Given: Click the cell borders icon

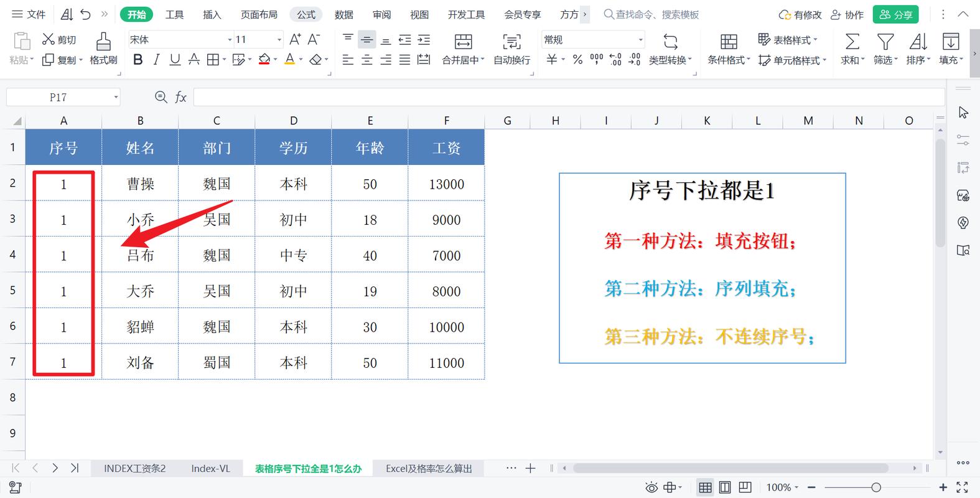Looking at the screenshot, I should coord(213,60).
